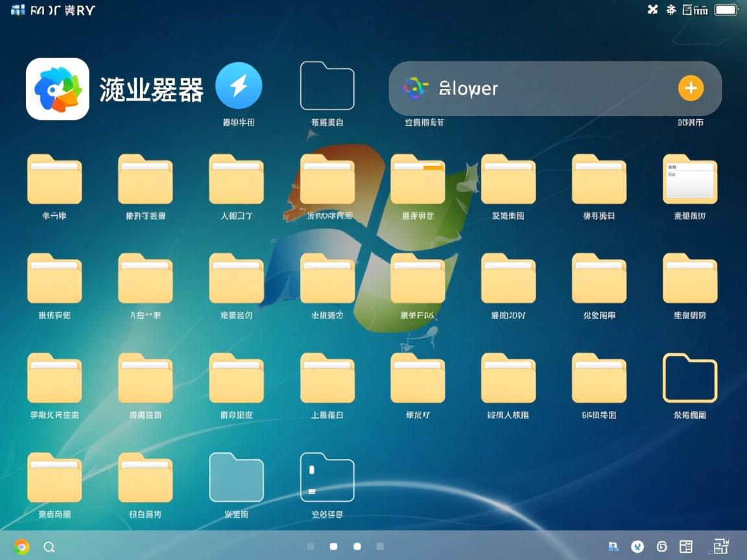
Task: Click the magnifier search icon in taskbar
Action: pyautogui.click(x=50, y=546)
